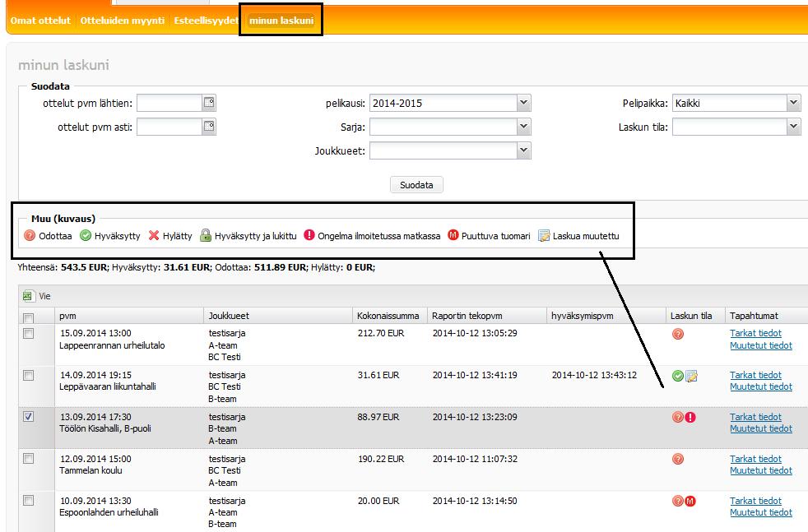Click the 190.22 EUR amount cell
Screen dimensions: 808x532
coord(381,459)
